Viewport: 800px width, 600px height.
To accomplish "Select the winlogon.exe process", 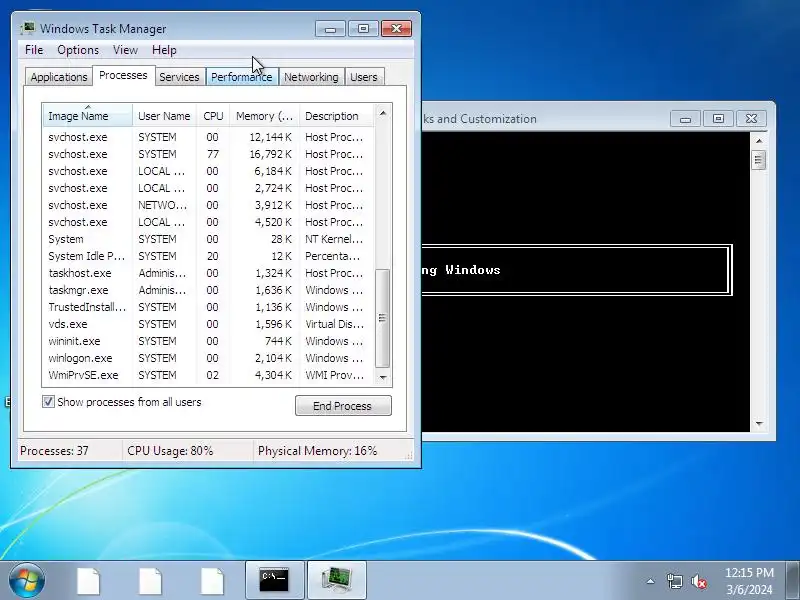I will [209, 358].
